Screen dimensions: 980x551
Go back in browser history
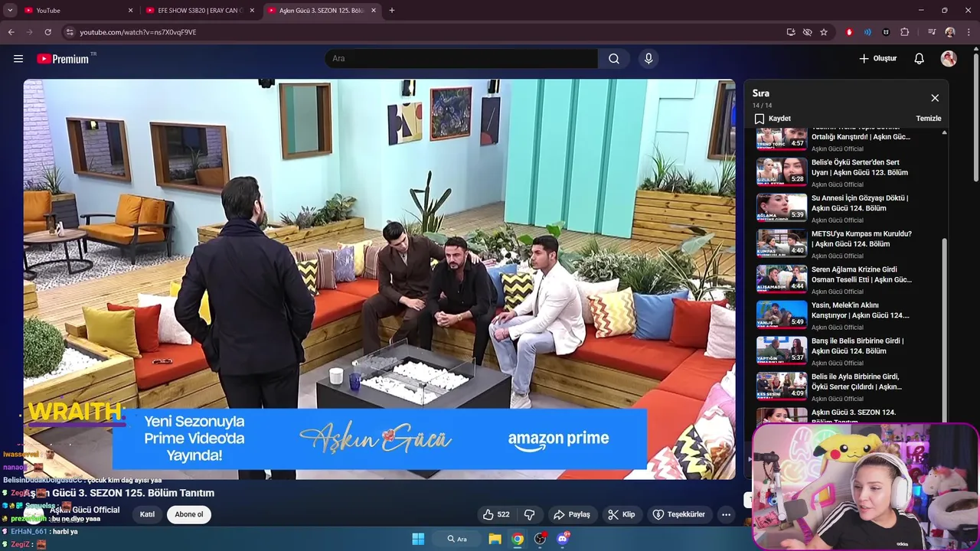point(11,32)
